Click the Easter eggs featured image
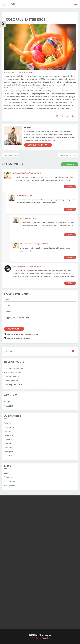Viewport: 80px width, 644px height. [40, 47]
